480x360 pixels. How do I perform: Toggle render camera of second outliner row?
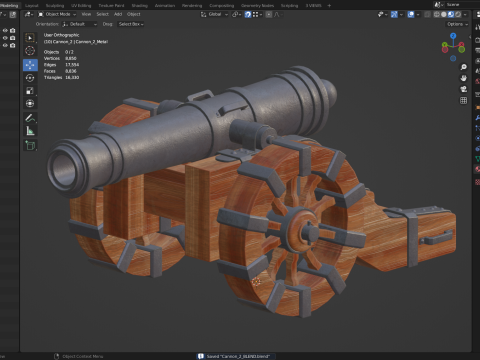(x=13, y=38)
